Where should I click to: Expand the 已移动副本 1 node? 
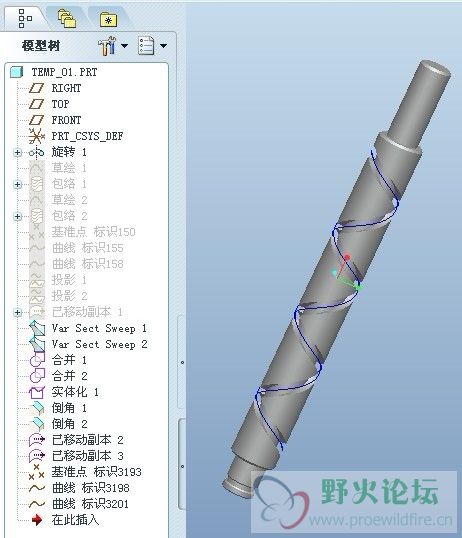[x=18, y=313]
